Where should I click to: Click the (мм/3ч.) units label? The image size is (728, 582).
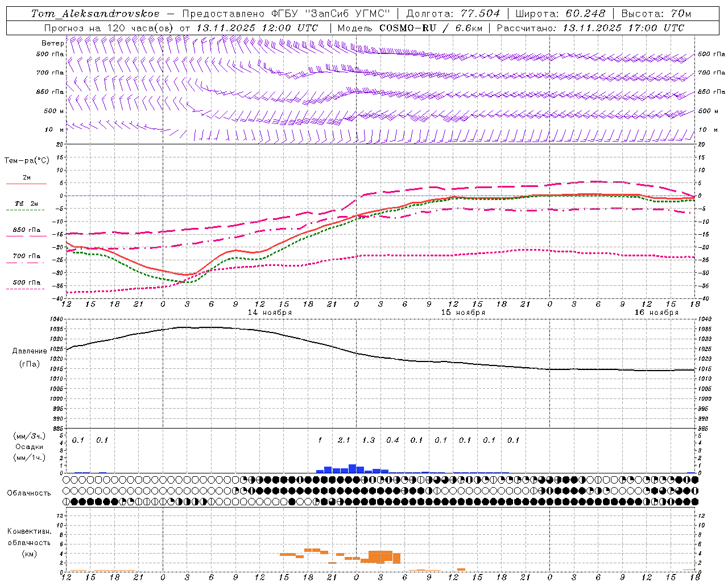[x=30, y=436]
